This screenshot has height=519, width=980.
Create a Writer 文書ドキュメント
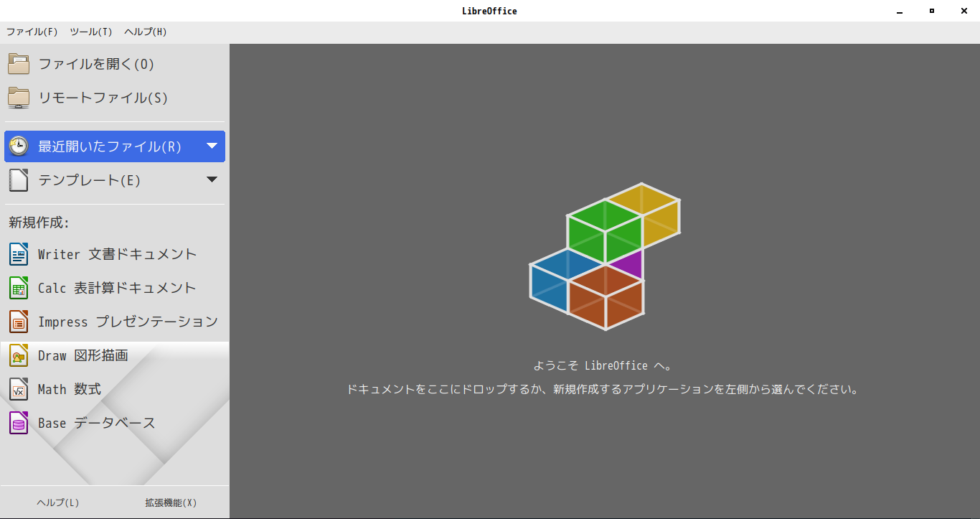pos(115,254)
